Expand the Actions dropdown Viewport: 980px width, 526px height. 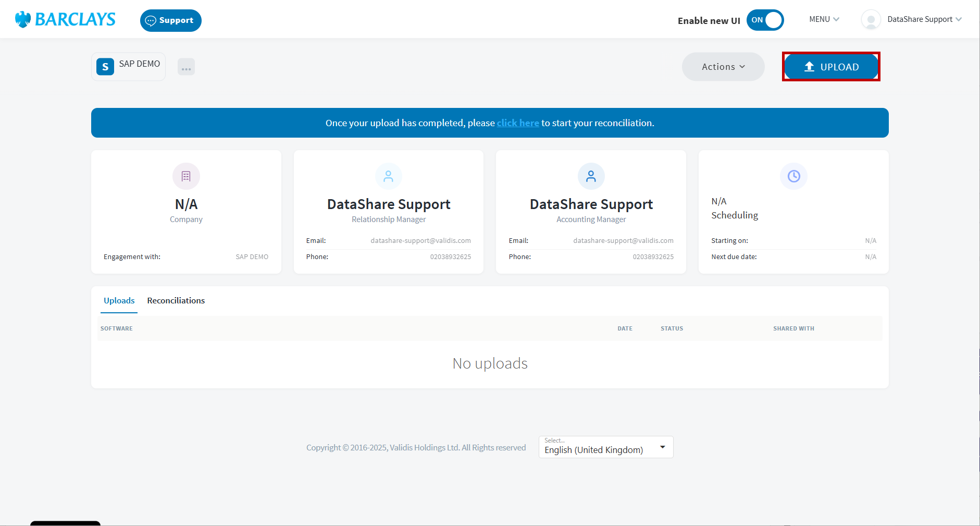(723, 67)
